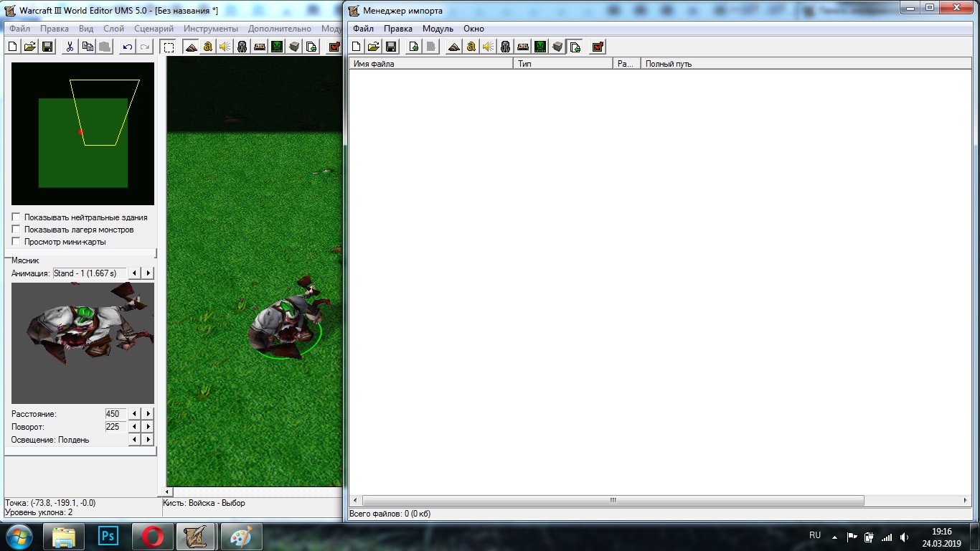Viewport: 980px width, 551px height.
Task: Open Windows Start menu
Action: (x=19, y=536)
